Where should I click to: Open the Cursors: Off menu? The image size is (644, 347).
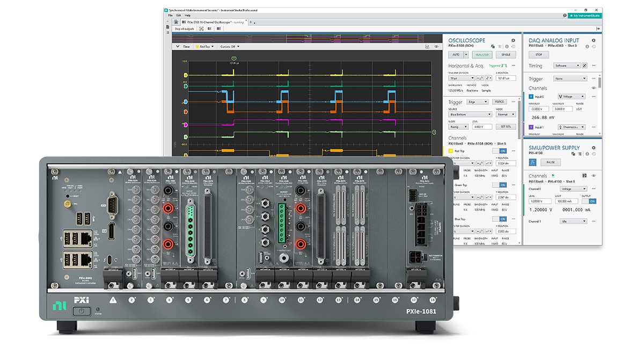[x=230, y=47]
